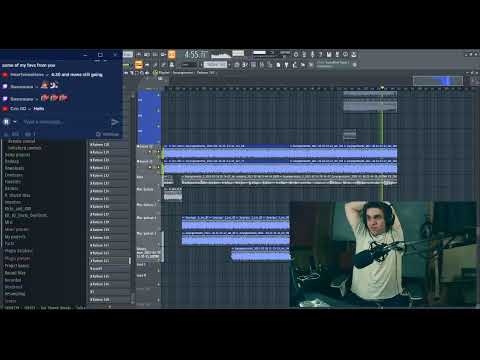Open the 'Recorded' browser folder
The height and width of the screenshot is (360, 480).
[13, 280]
